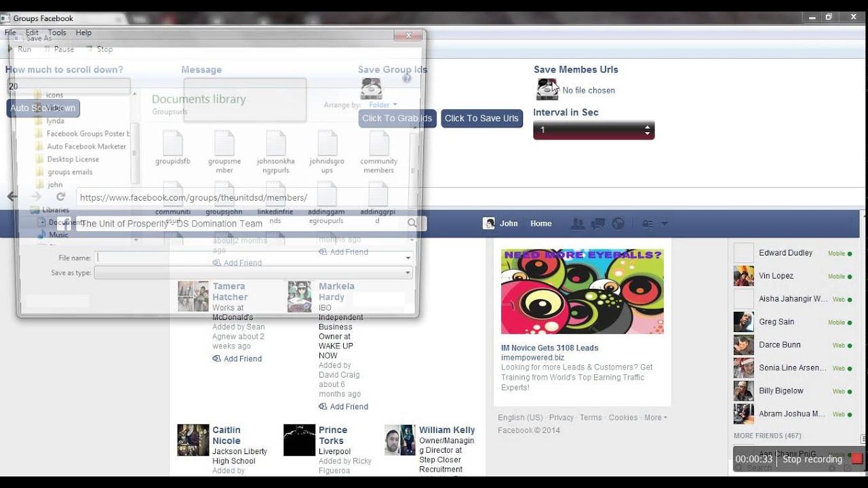Open the Save as type dropdown

coord(407,272)
